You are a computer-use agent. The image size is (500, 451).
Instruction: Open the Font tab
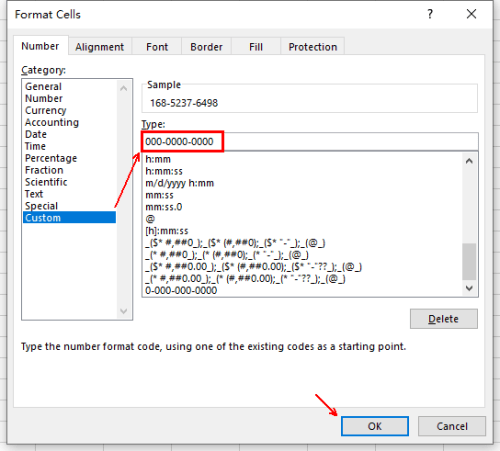click(x=157, y=47)
